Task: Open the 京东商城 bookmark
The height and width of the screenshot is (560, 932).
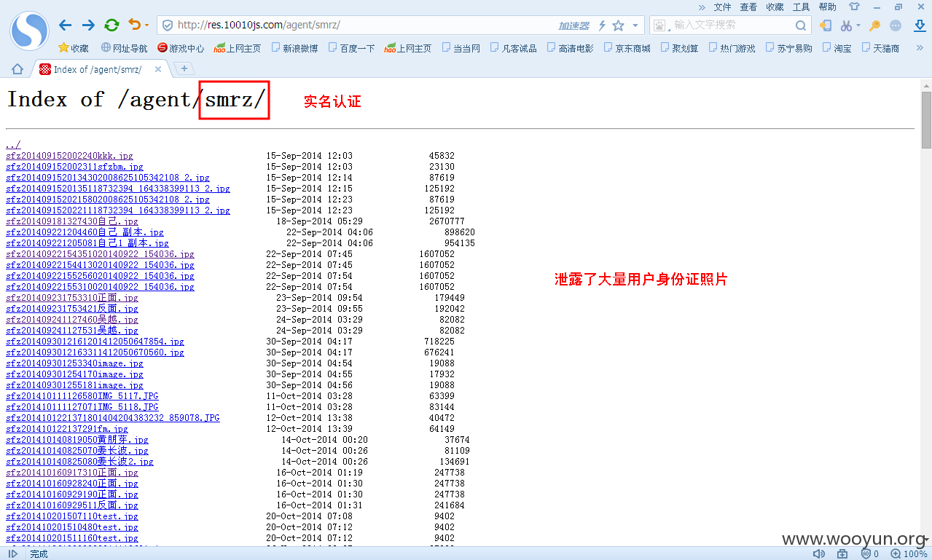Action: pyautogui.click(x=627, y=48)
